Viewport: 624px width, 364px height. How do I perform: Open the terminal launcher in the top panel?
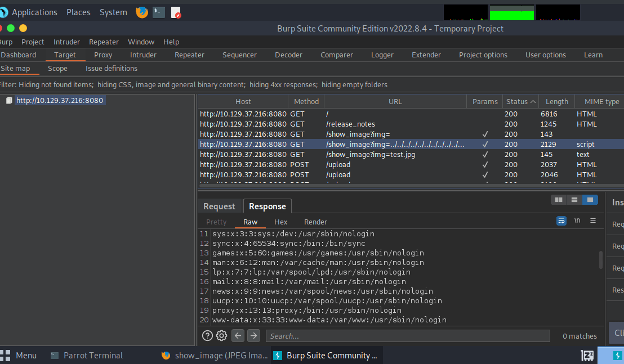(x=159, y=12)
